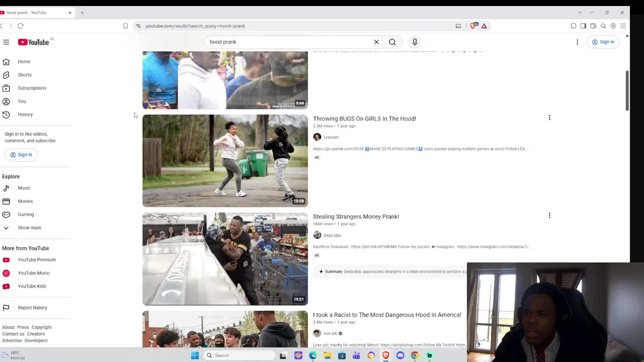Open Brave Shields lion icon in address bar

[x=473, y=26]
